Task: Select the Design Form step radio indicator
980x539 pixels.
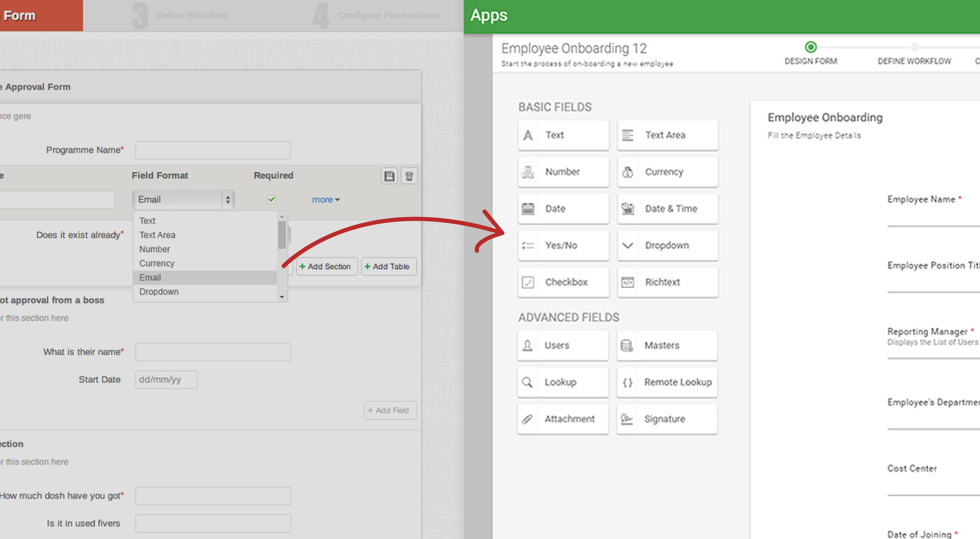Action: pos(811,47)
